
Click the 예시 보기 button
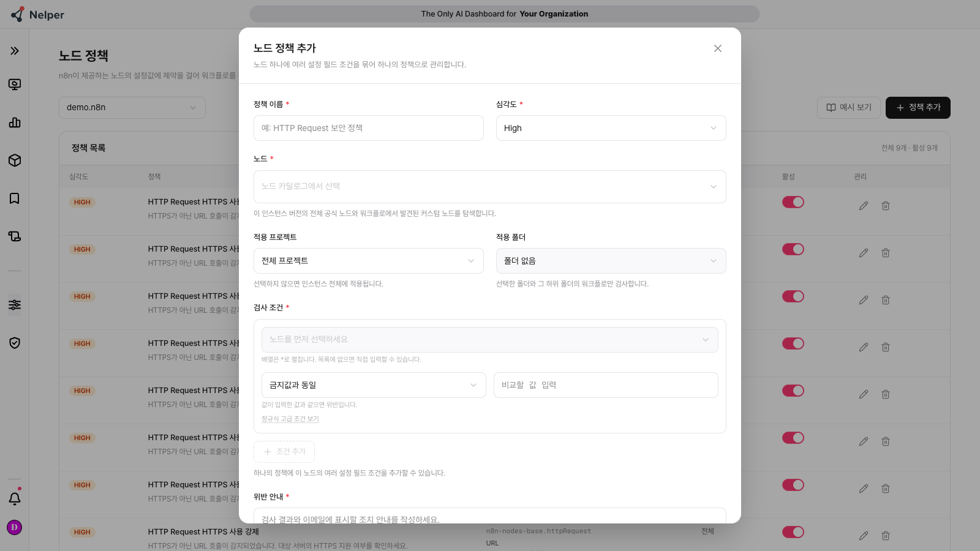pos(849,108)
